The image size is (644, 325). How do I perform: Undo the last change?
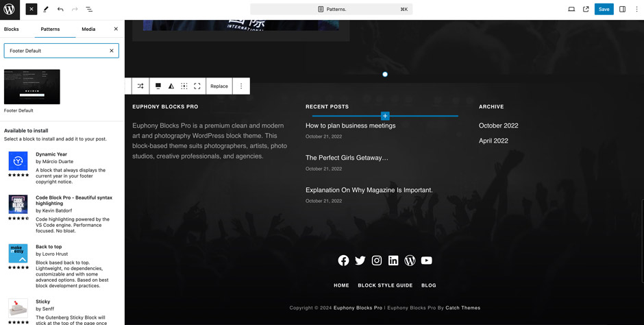point(60,10)
